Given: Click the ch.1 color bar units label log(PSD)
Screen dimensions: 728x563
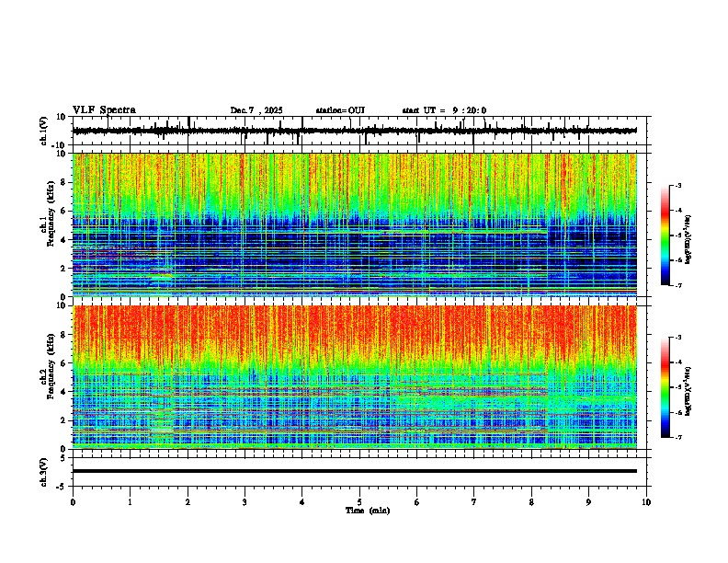Looking at the screenshot, I should (x=688, y=239).
